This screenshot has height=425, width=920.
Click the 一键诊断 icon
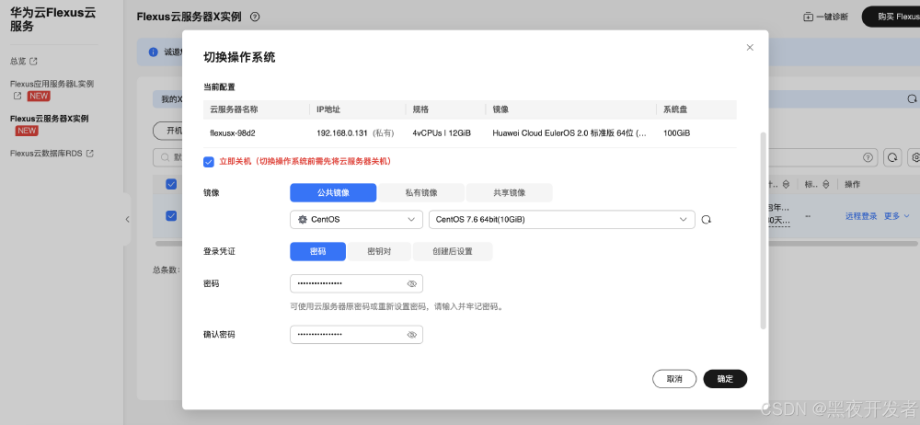(808, 17)
